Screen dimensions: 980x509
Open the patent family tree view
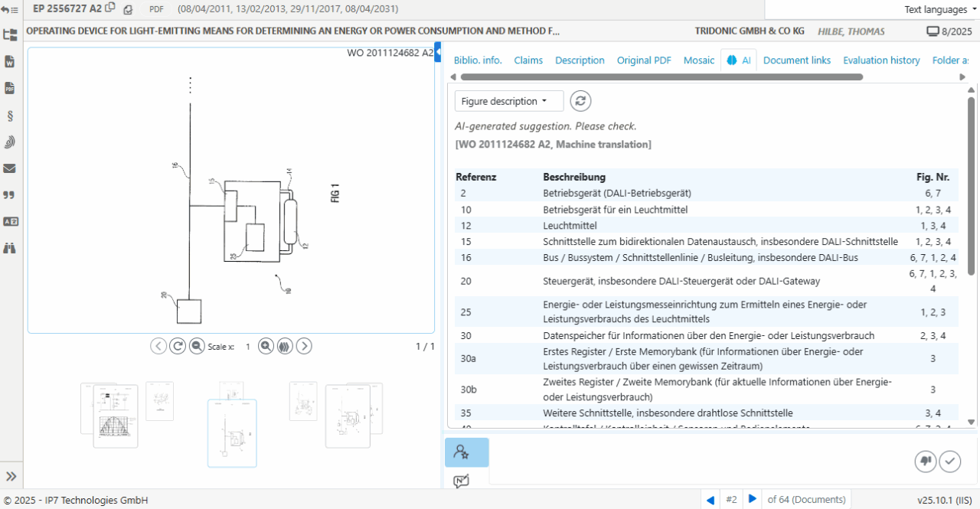9,34
